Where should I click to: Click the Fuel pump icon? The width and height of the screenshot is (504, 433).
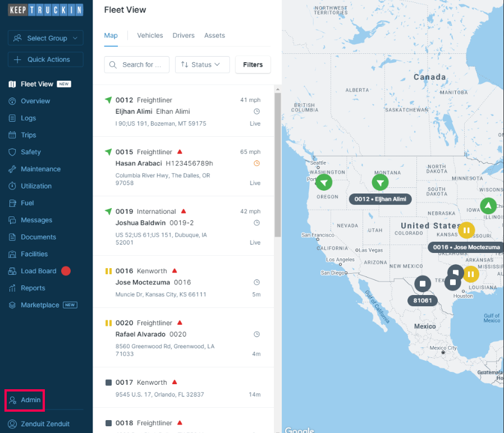click(x=12, y=203)
